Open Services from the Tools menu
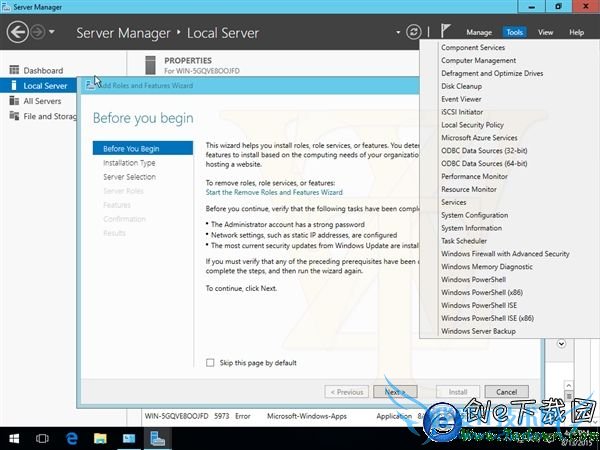This screenshot has height=450, width=600. point(453,202)
